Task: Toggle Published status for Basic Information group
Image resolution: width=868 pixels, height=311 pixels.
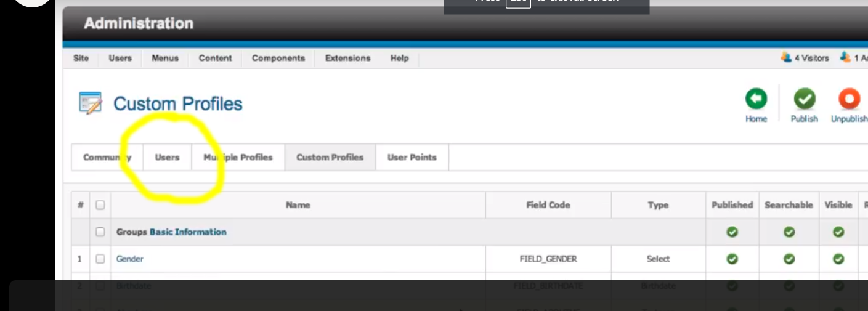Action: (x=732, y=232)
